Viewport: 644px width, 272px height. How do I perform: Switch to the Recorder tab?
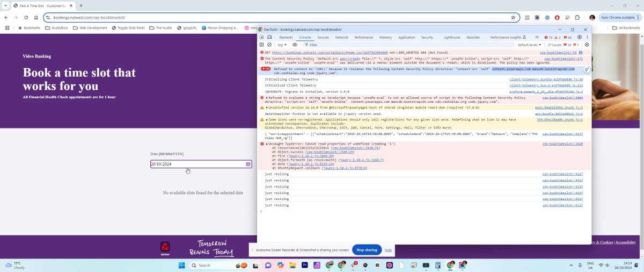[x=473, y=37]
